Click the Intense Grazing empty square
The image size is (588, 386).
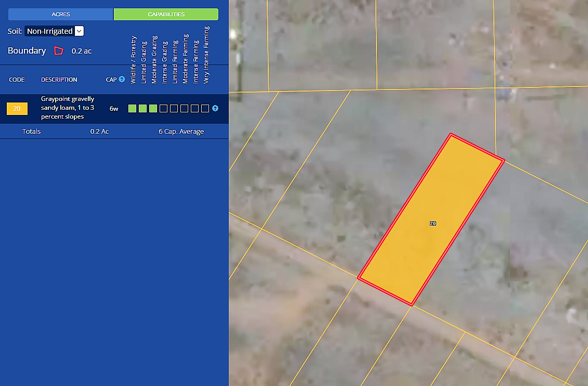pos(163,109)
